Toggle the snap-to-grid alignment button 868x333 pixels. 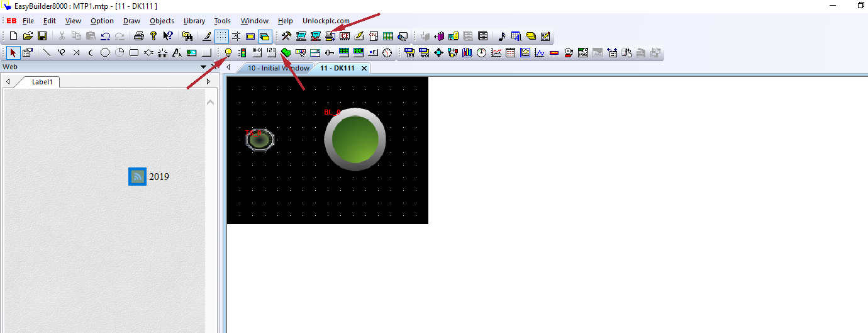click(236, 36)
